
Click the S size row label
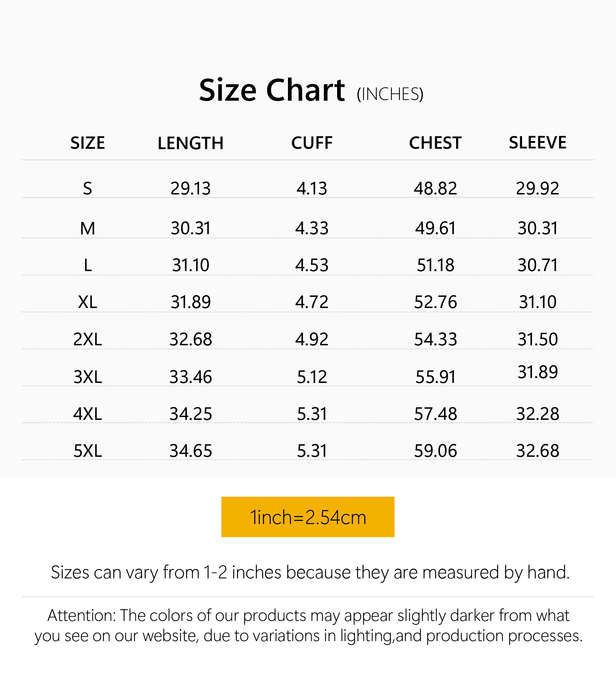(x=88, y=189)
